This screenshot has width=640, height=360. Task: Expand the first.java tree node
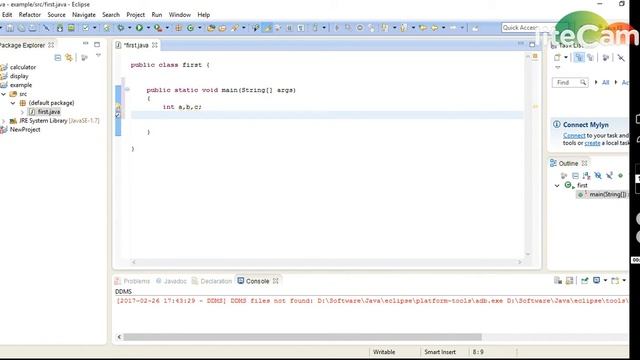(22, 112)
